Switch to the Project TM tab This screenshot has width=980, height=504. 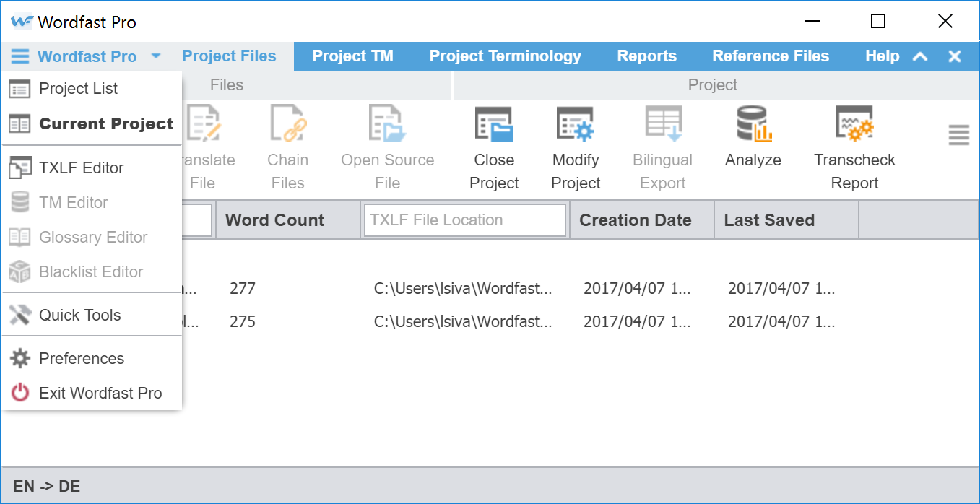(352, 56)
